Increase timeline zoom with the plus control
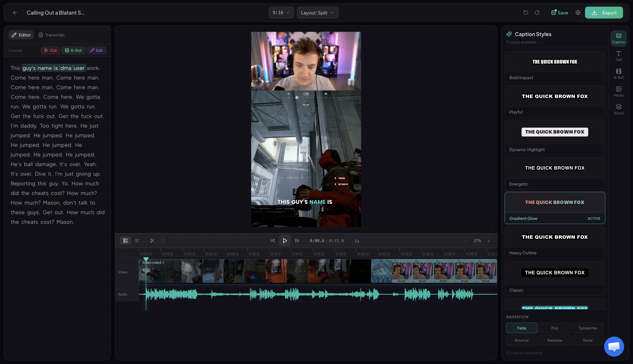 (489, 241)
